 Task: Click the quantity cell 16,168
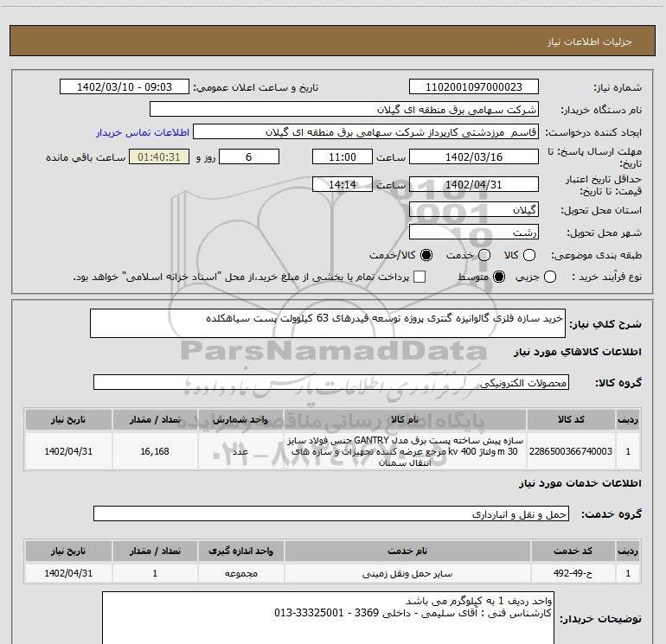click(x=155, y=451)
